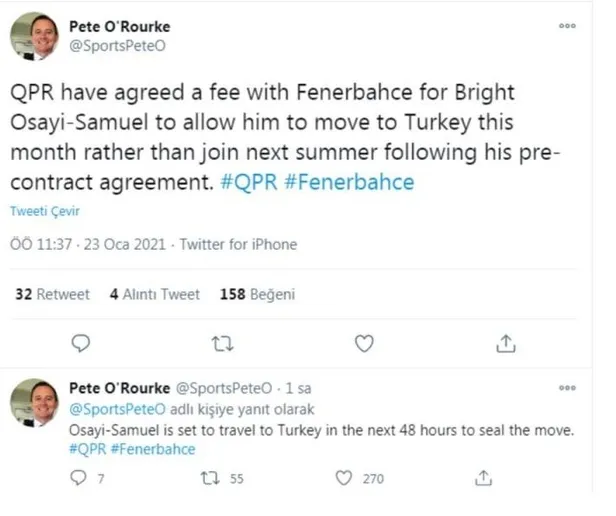The height and width of the screenshot is (516, 616).
Task: View the 32 Retweet list
Action: click(x=54, y=294)
